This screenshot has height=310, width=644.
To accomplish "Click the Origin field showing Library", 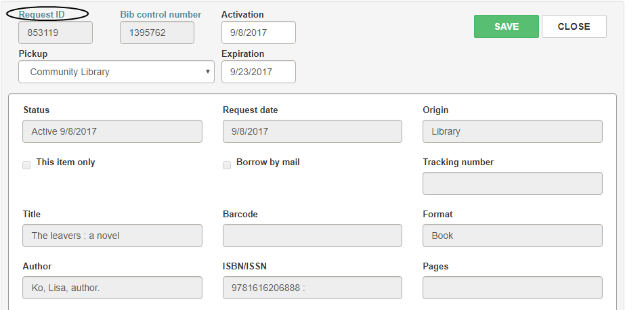I will tap(513, 131).
